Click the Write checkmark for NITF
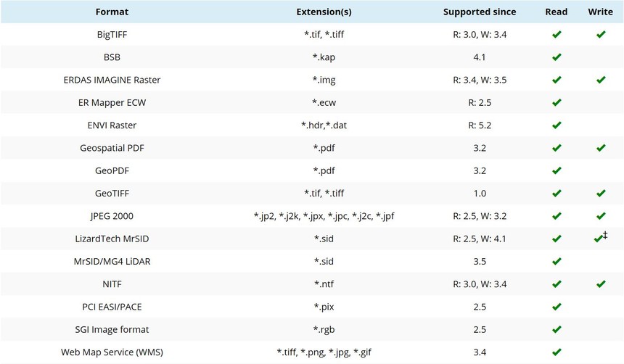The height and width of the screenshot is (364, 624). click(x=600, y=284)
